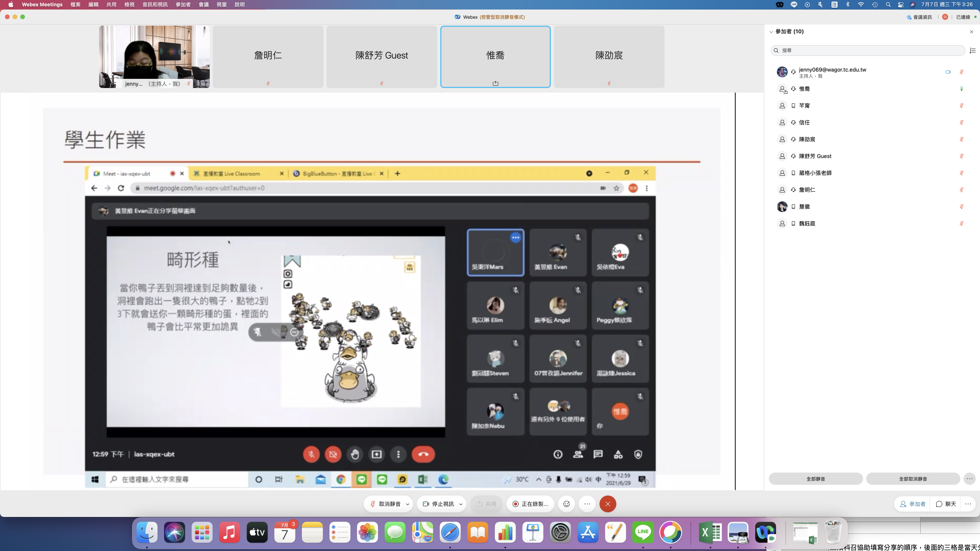Open LINE app in the dock
The width and height of the screenshot is (980, 551).
pos(643,532)
